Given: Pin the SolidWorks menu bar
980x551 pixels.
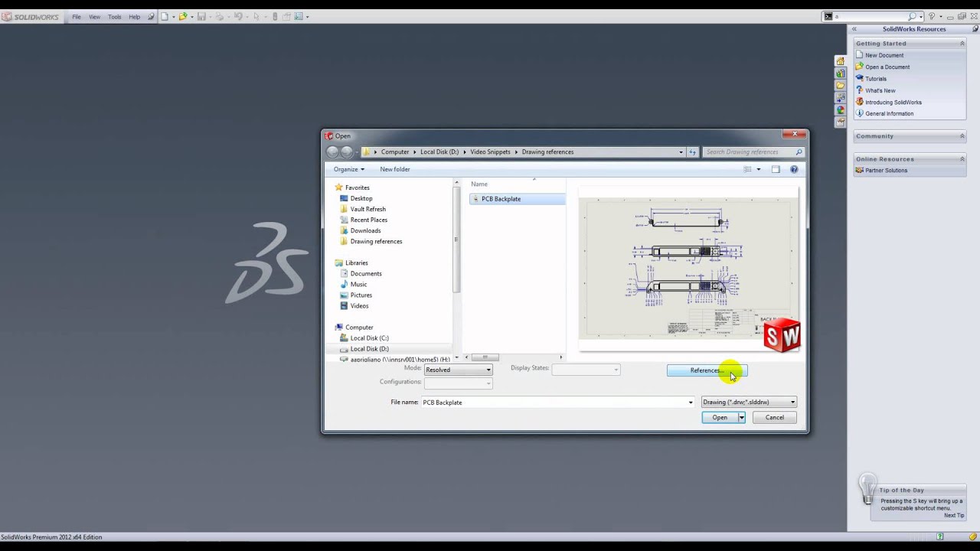Looking at the screenshot, I should pyautogui.click(x=151, y=16).
